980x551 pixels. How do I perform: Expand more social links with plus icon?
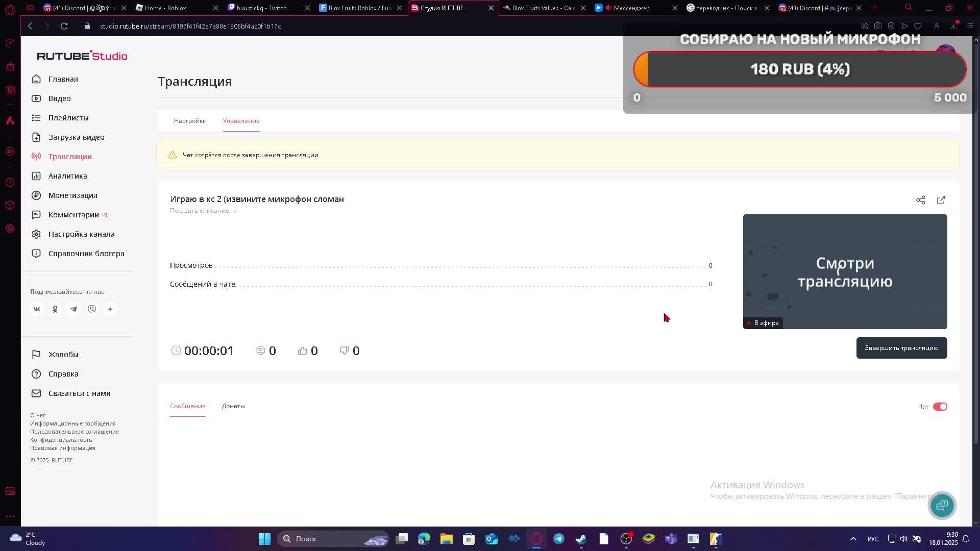tap(110, 309)
